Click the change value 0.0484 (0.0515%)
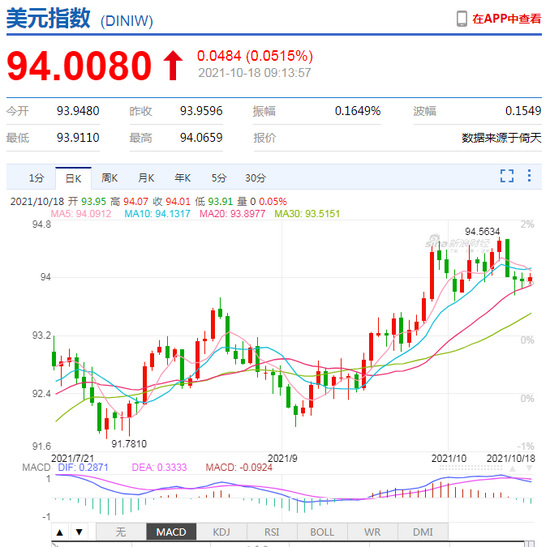This screenshot has height=547, width=550. (x=255, y=56)
